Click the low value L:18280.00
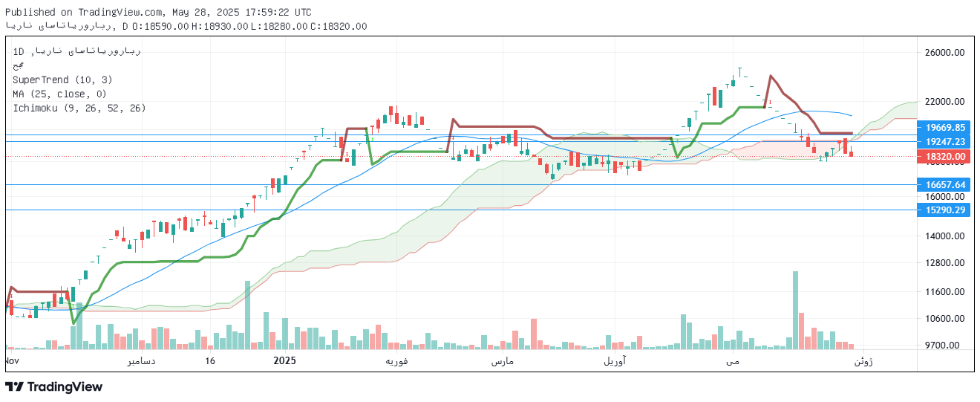The height and width of the screenshot is (402, 980). [x=278, y=26]
